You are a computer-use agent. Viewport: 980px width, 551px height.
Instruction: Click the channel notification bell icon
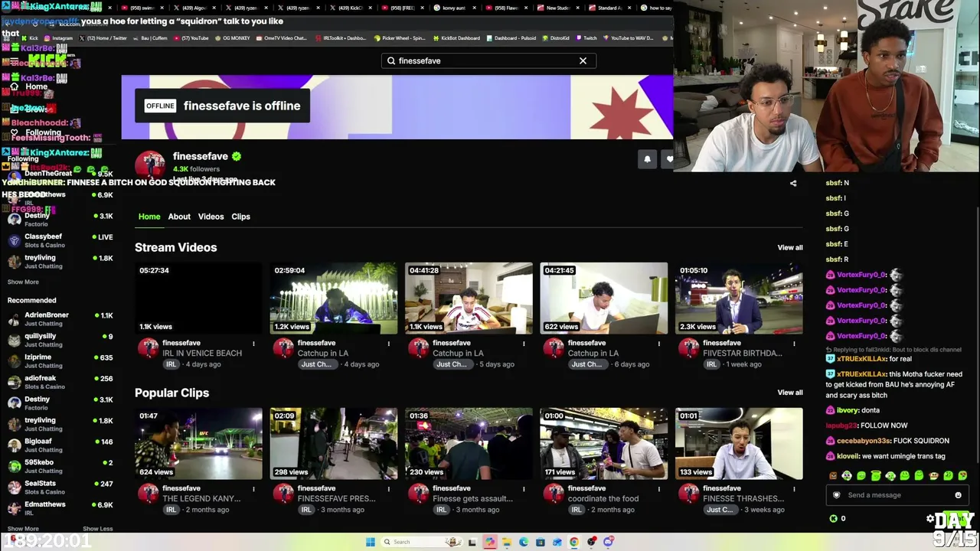pos(647,159)
